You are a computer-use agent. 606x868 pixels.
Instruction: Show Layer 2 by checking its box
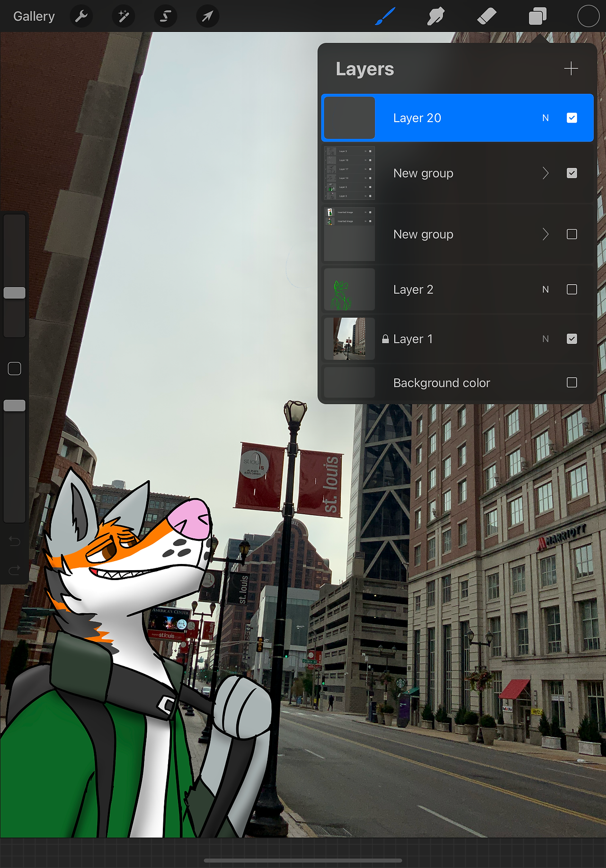pyautogui.click(x=572, y=289)
